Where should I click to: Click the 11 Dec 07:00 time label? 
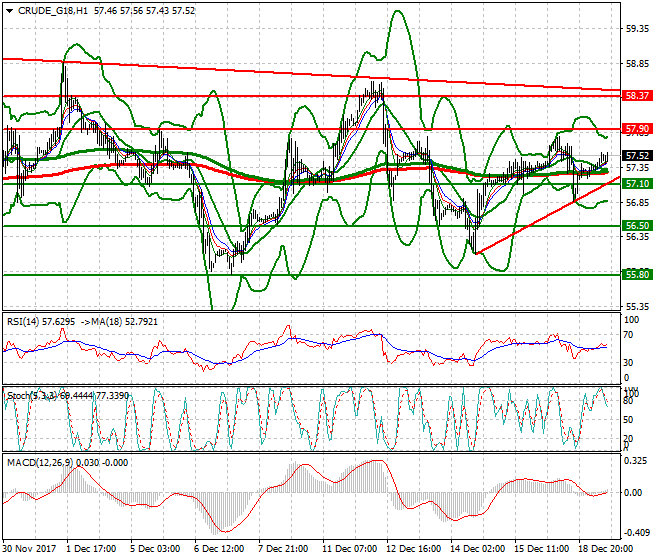tap(347, 548)
